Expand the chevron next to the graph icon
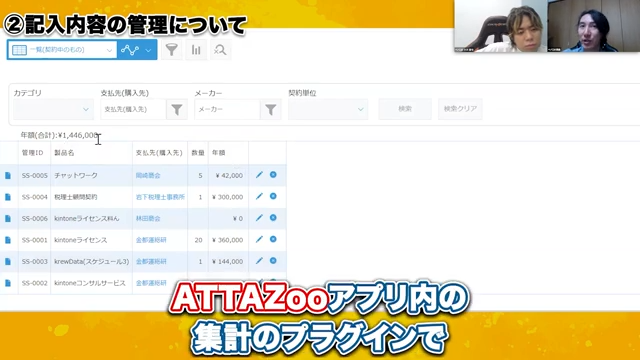Image resolution: width=640 pixels, height=360 pixels. [x=149, y=50]
